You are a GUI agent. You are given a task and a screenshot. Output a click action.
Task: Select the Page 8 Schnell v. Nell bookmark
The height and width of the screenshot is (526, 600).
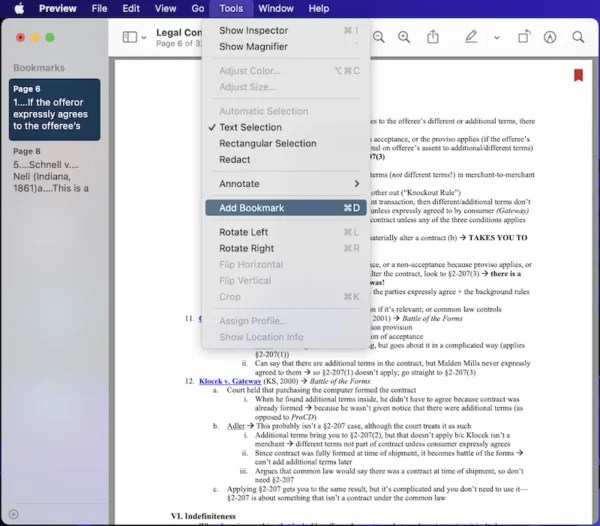pos(55,170)
